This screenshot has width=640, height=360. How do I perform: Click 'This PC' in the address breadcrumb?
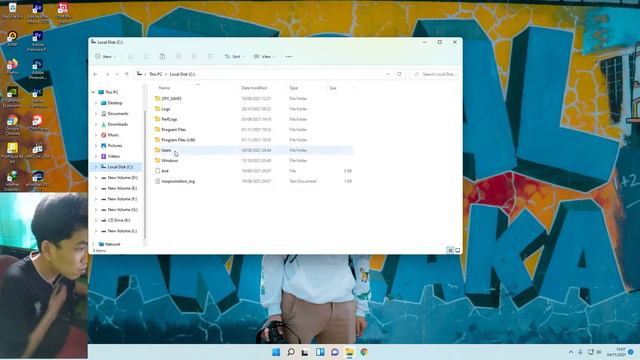tap(156, 74)
